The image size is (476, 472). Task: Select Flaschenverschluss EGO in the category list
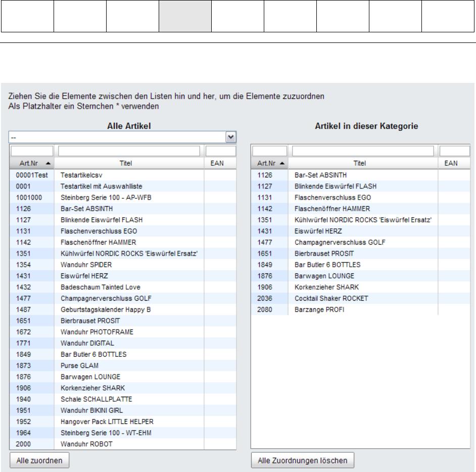(x=361, y=198)
